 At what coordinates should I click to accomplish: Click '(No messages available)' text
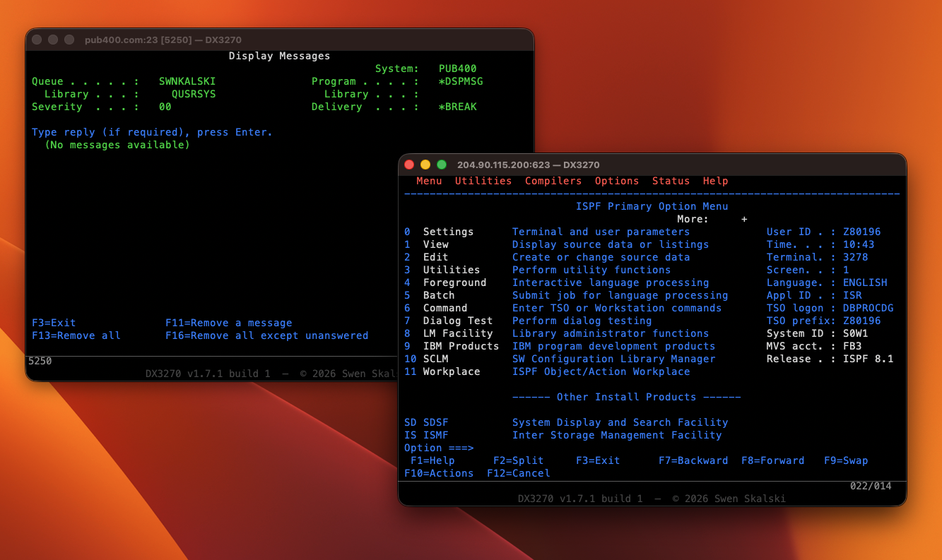pos(117,145)
